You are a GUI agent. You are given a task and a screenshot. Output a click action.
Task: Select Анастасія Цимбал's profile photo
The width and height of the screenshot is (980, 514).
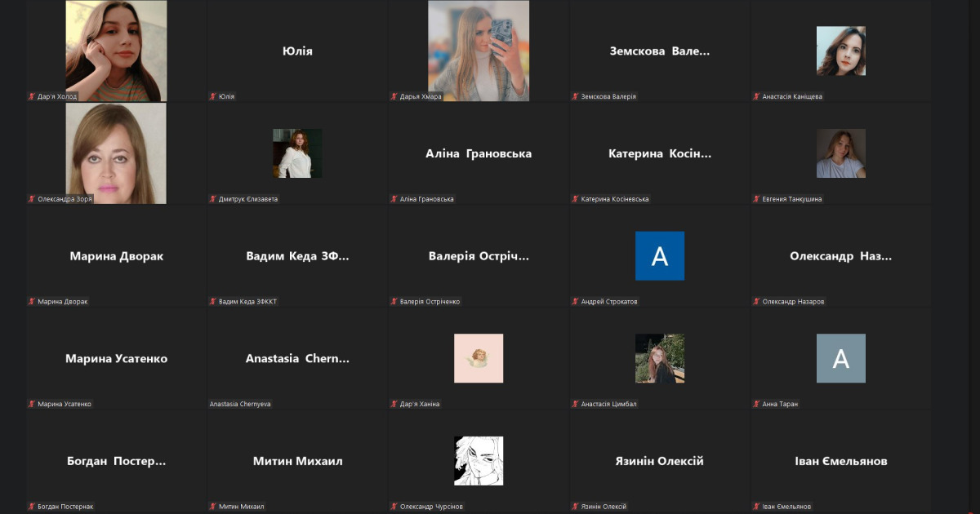(660, 359)
